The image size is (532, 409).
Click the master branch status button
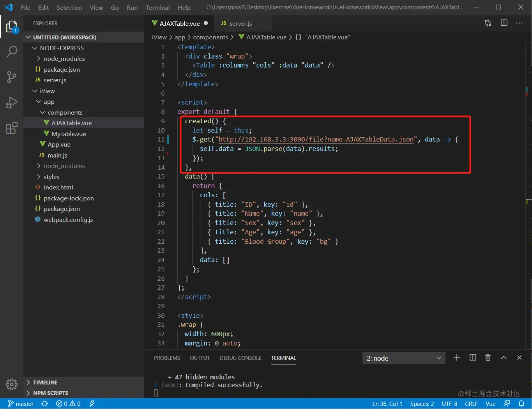(x=21, y=404)
